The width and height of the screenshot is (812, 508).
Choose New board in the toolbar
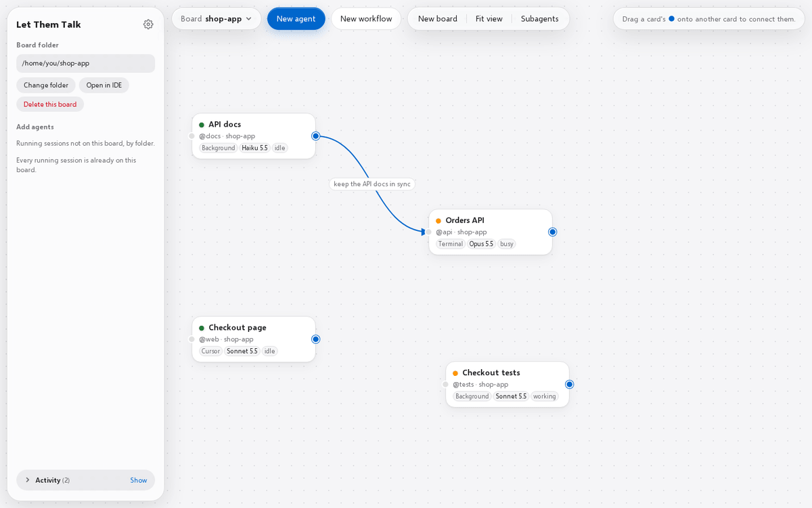tap(438, 19)
